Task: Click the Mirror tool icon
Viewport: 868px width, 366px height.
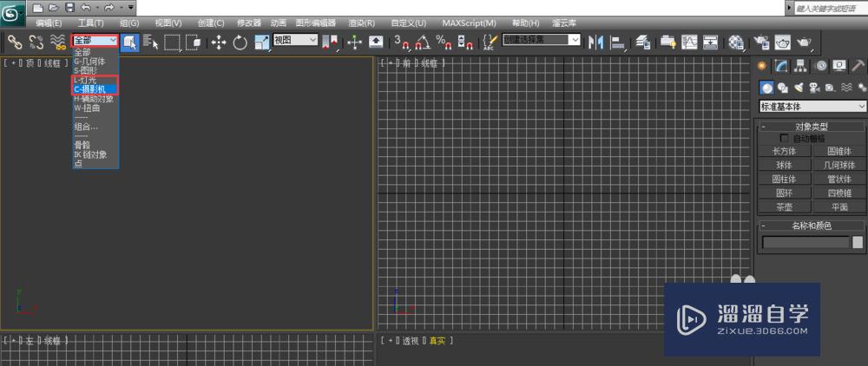Action: point(596,42)
